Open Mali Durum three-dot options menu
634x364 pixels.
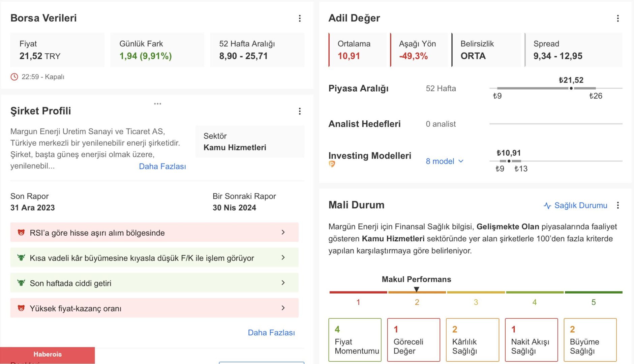[x=618, y=205]
